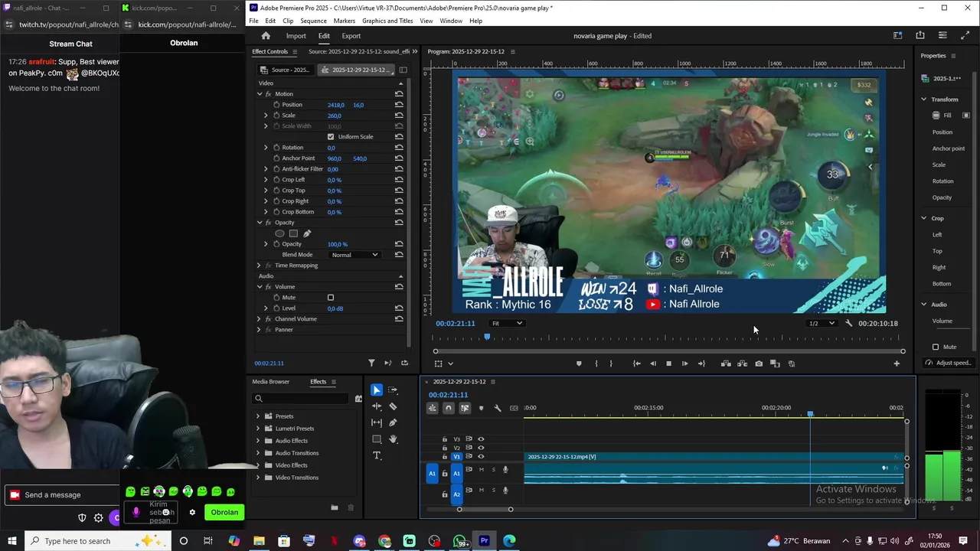Open timeline wrench display settings

[x=498, y=408]
